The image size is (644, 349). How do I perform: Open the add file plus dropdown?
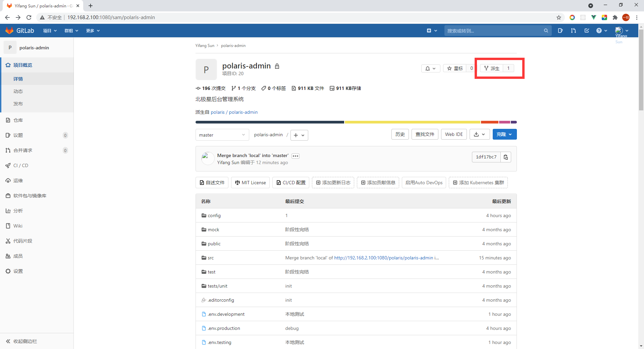tap(299, 135)
